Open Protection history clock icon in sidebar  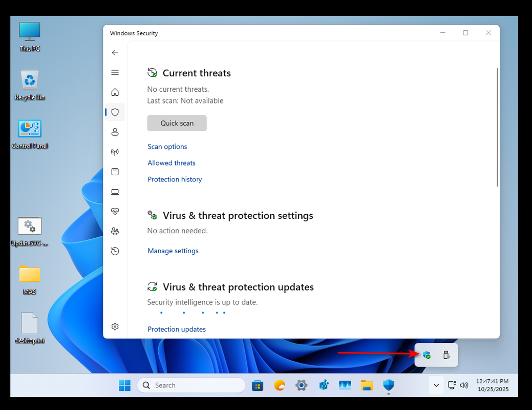click(115, 251)
